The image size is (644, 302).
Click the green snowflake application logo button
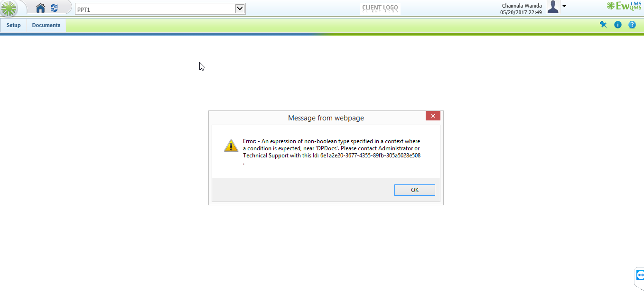(9, 9)
